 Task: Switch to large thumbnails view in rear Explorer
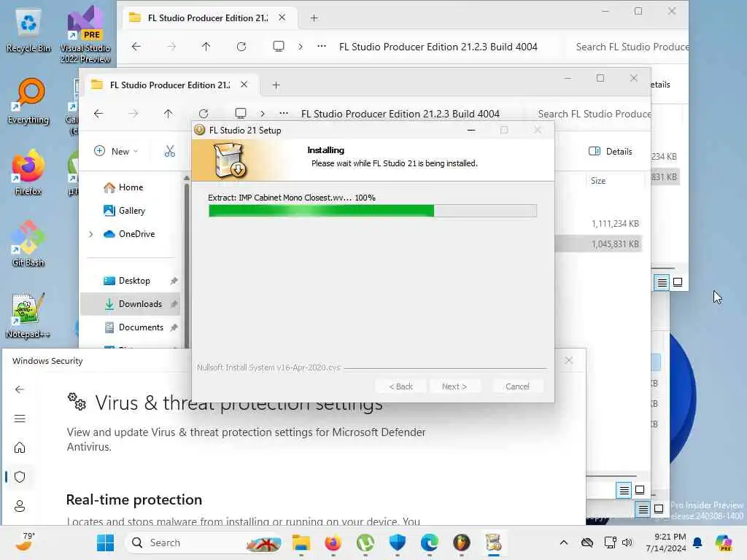tap(678, 282)
